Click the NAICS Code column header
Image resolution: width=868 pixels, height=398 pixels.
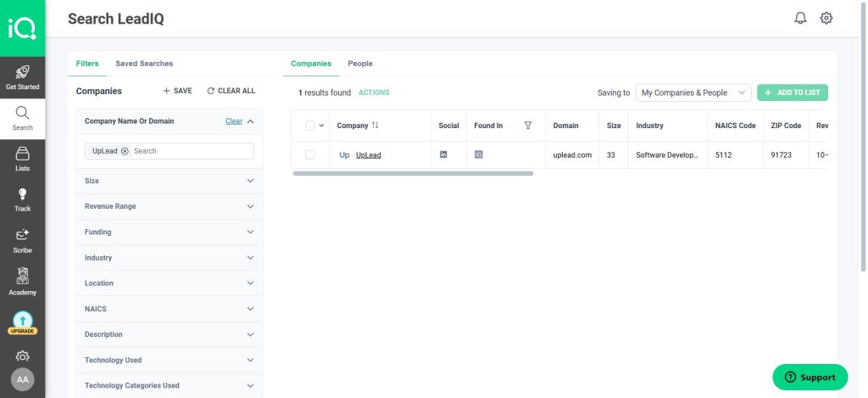735,126
